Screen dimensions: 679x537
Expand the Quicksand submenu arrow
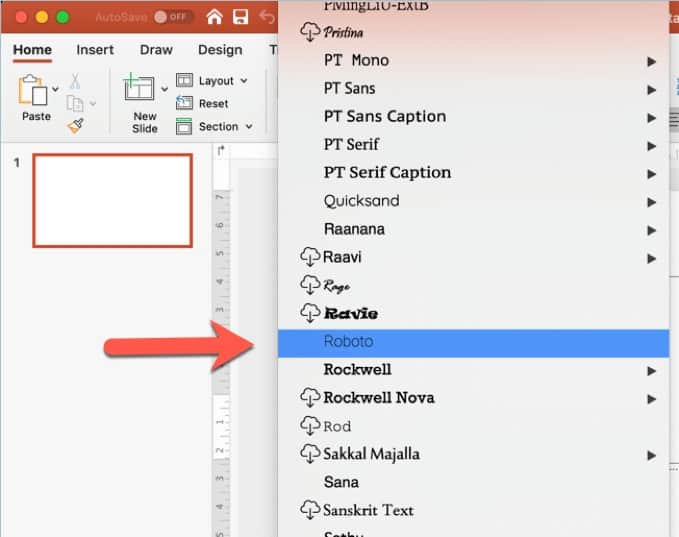point(651,203)
